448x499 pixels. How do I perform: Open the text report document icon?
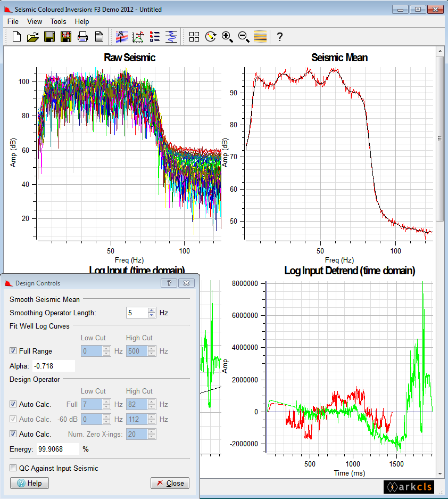(99, 37)
